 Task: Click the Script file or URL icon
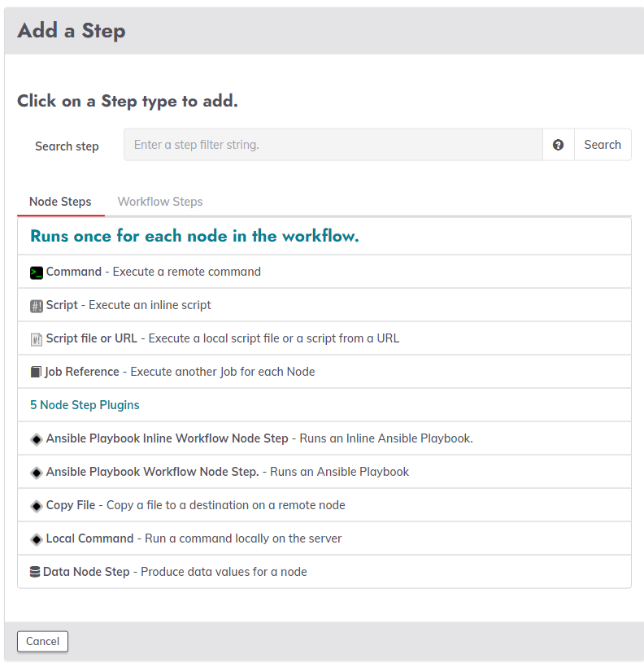click(37, 339)
